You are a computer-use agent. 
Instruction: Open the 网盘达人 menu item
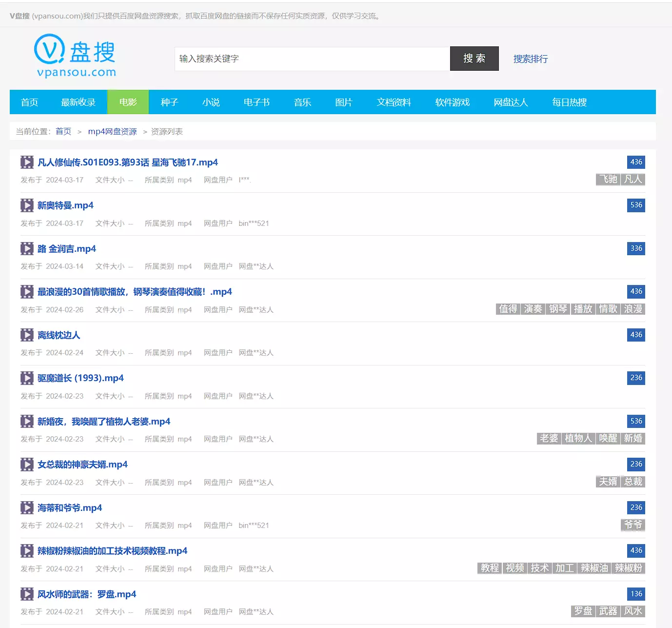coord(511,102)
